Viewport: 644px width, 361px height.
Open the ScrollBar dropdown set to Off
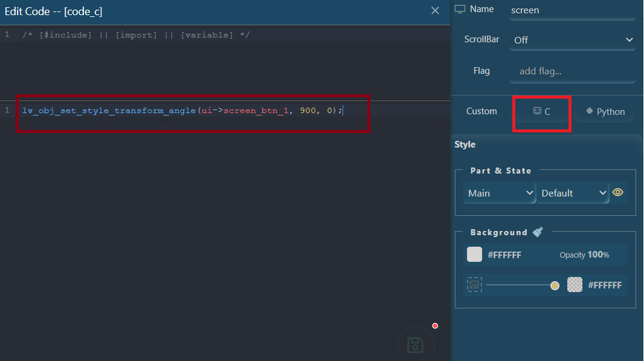[572, 40]
